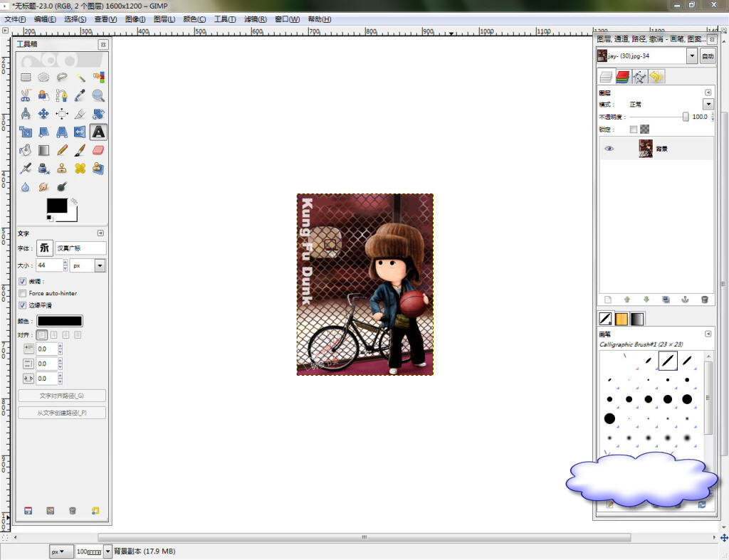Select the Bucket Fill tool
Image resolution: width=729 pixels, height=560 pixels.
(x=26, y=150)
